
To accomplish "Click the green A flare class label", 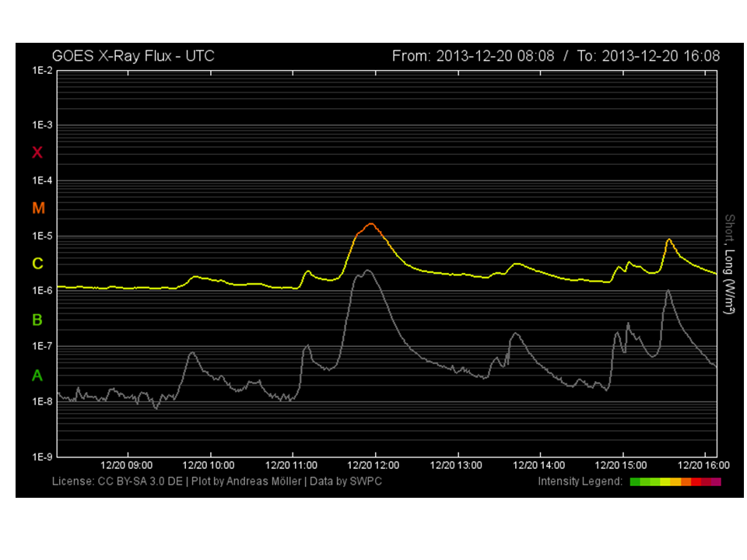I will 37,376.
